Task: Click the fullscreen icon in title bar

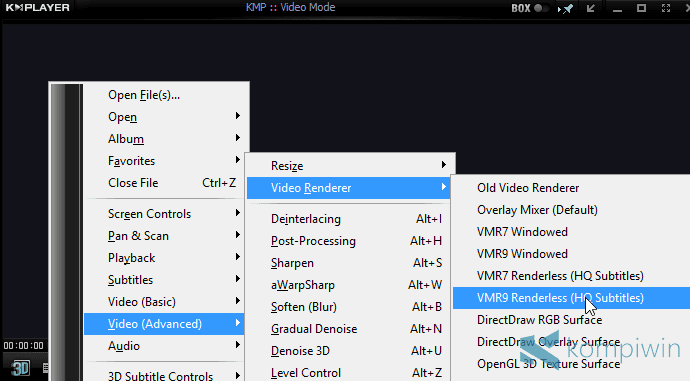Action: click(x=666, y=8)
